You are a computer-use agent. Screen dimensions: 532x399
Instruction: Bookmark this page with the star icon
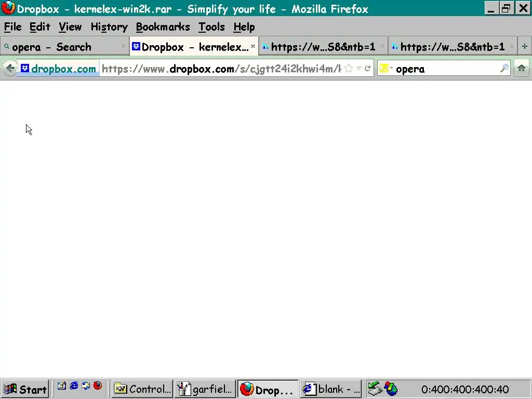[348, 69]
